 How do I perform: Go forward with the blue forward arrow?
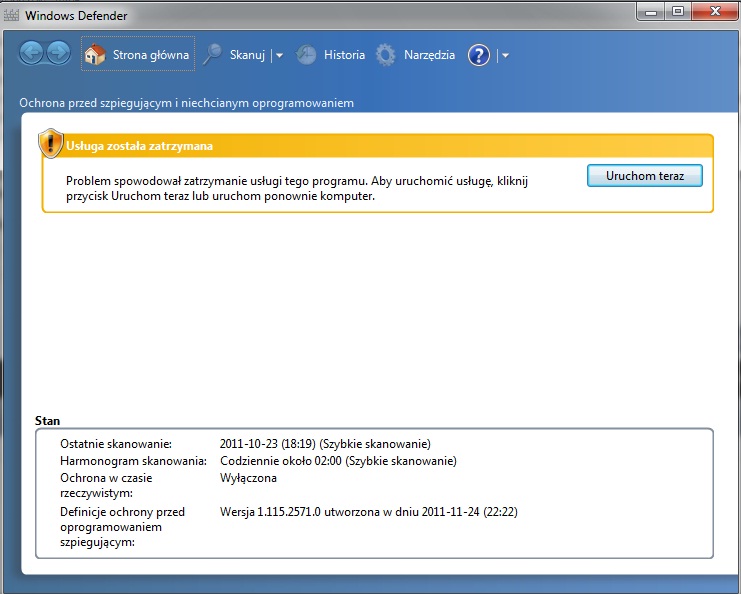59,53
